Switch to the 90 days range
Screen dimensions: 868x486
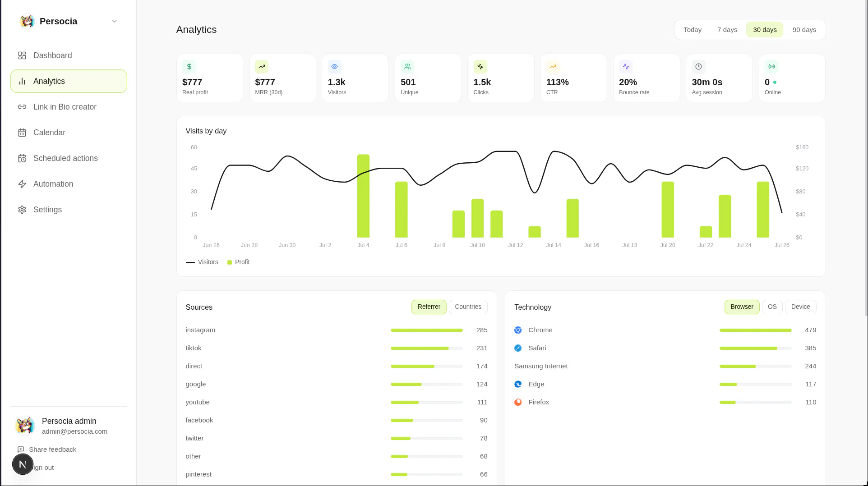coord(804,30)
